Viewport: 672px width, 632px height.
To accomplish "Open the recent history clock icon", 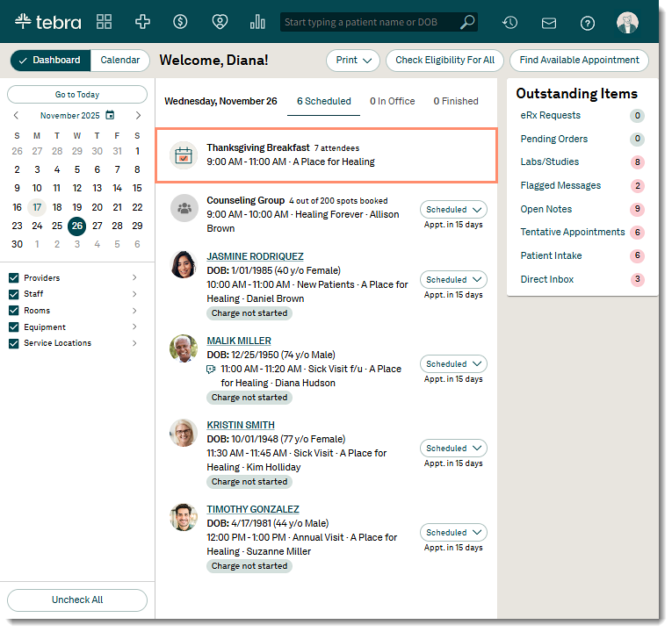I will point(510,22).
